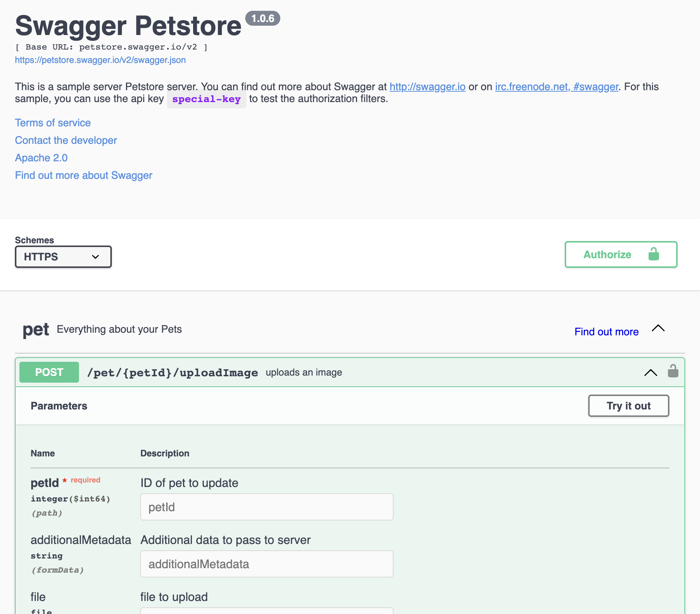Click the Base URL text line
700x614 pixels.
click(111, 47)
